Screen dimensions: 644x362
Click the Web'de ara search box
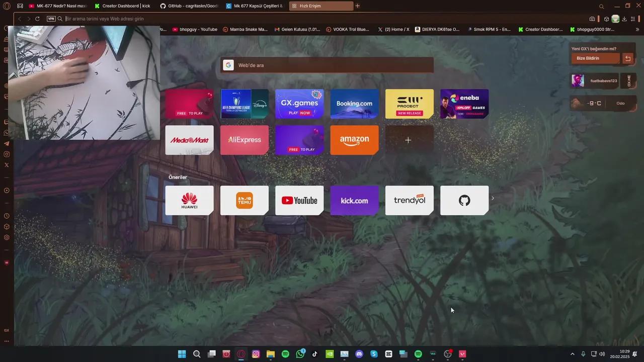(327, 65)
